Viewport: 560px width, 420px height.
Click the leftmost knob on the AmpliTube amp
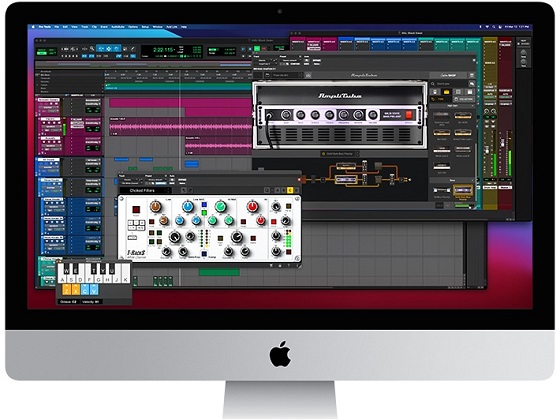pos(285,115)
